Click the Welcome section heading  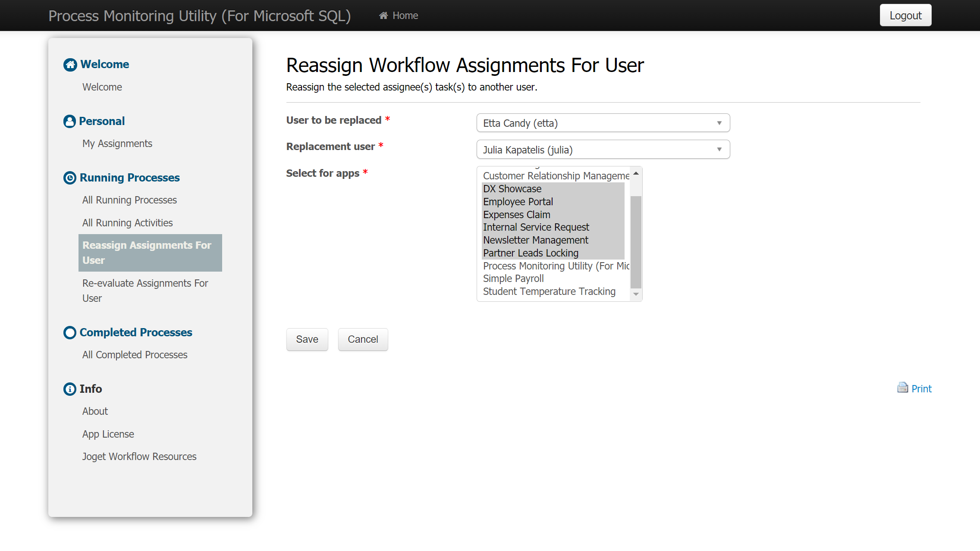click(105, 64)
